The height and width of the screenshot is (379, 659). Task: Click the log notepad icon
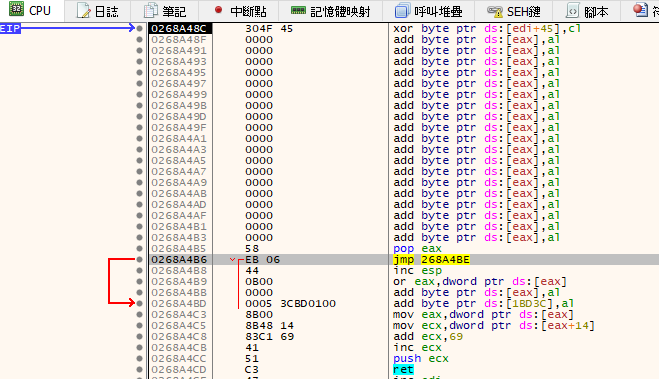(x=83, y=11)
